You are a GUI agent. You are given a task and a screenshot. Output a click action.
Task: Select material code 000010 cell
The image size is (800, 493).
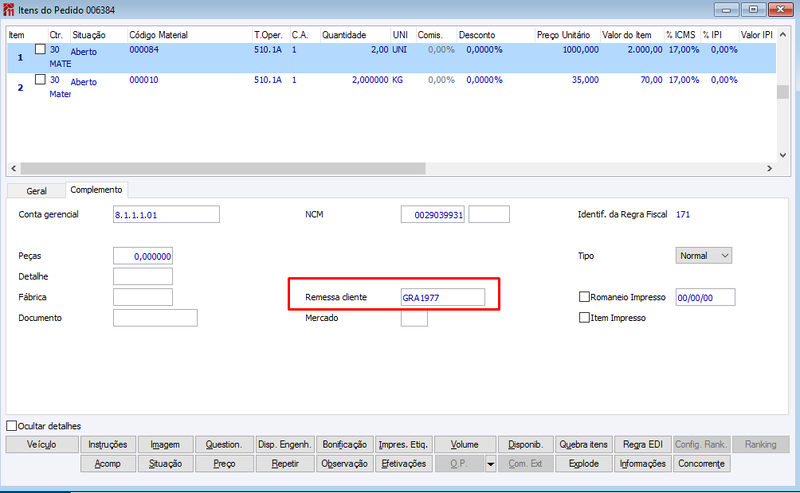[x=144, y=80]
